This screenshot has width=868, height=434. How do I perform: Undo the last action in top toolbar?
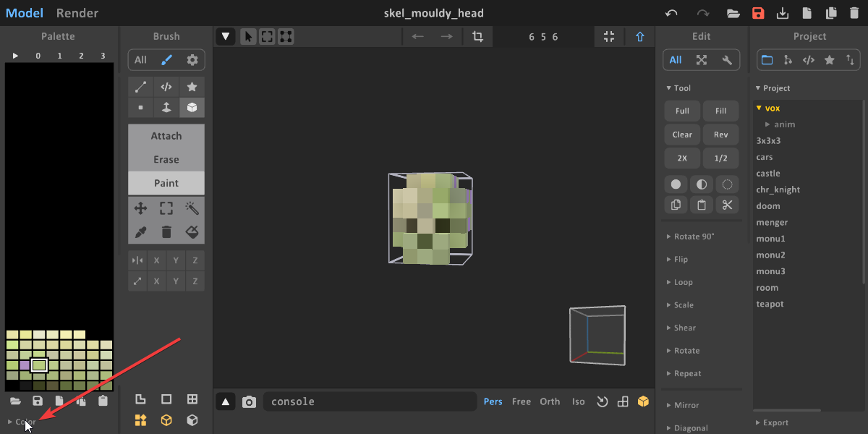tap(671, 13)
